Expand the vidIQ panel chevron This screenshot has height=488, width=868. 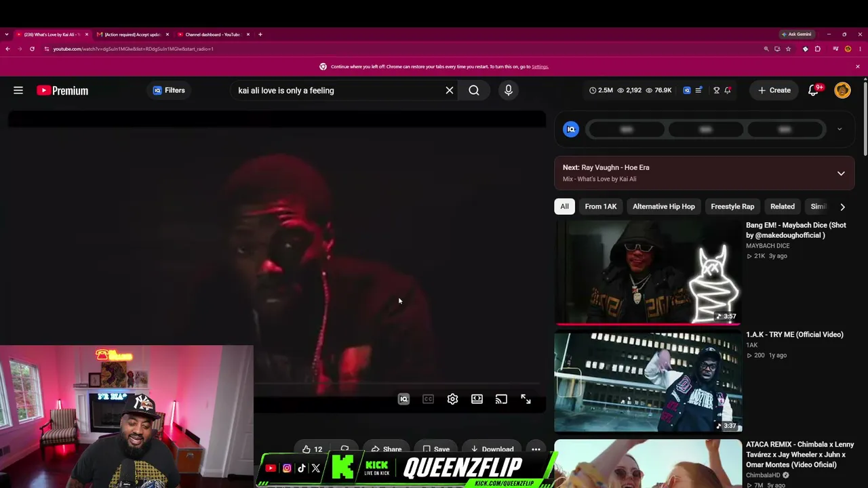[x=840, y=129]
